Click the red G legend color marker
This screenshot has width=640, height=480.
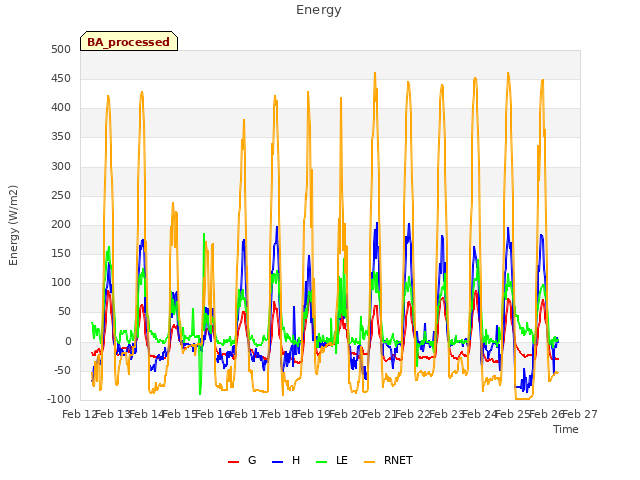point(233,462)
